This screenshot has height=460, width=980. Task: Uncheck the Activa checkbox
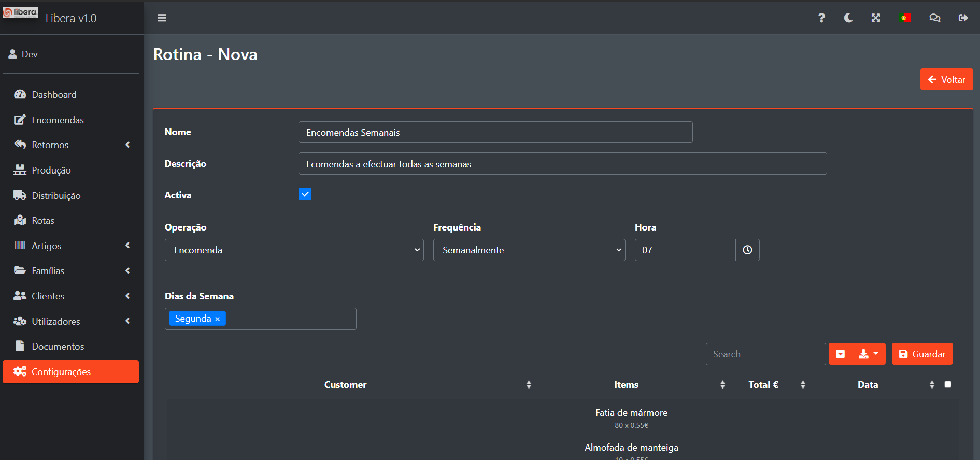(305, 194)
